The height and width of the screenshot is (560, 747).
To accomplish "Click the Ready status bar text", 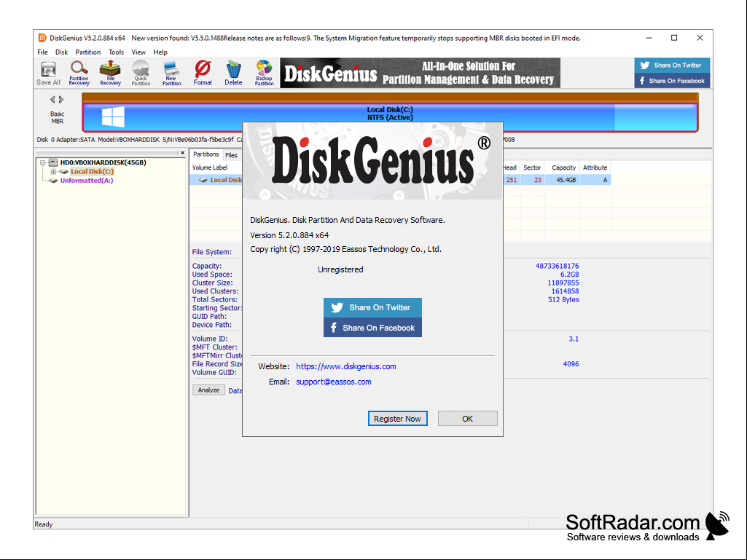I will pos(43,524).
